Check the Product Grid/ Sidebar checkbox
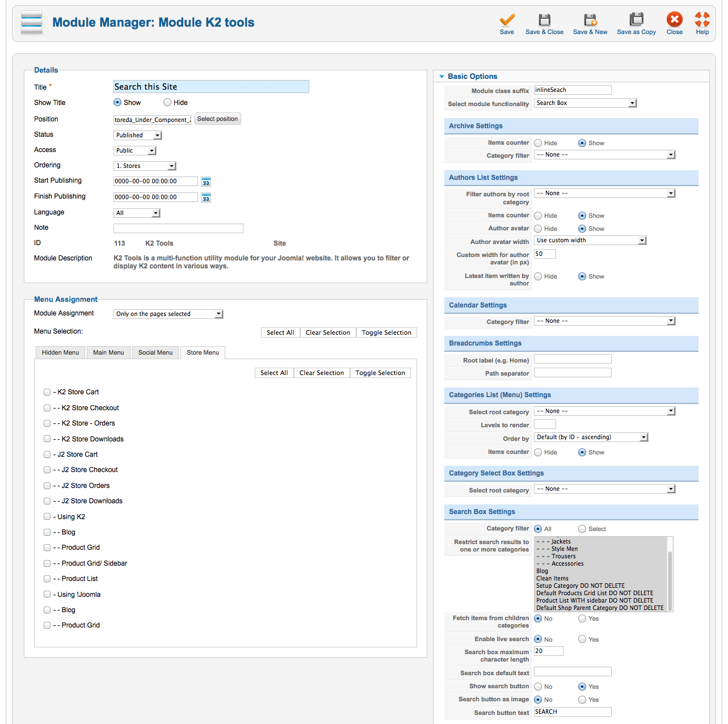728x724 pixels. pos(47,563)
